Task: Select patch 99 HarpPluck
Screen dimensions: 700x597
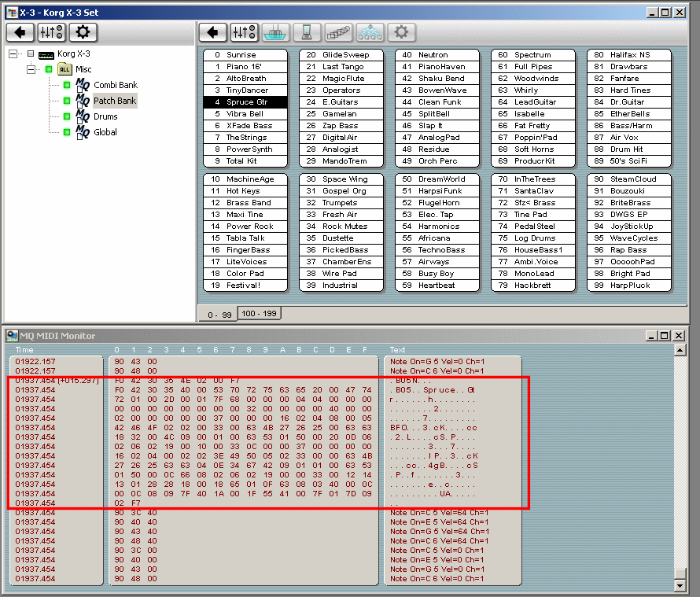Action: point(629,286)
